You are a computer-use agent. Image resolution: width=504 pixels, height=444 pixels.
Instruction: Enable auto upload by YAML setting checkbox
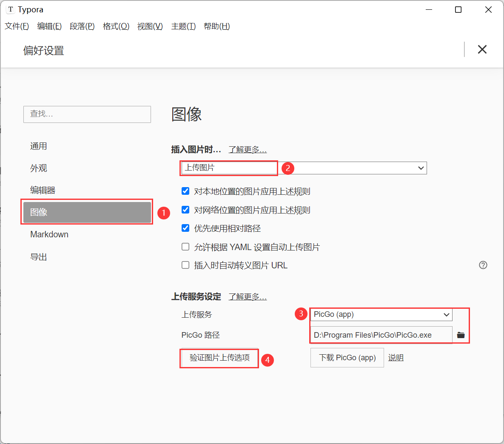coord(185,247)
